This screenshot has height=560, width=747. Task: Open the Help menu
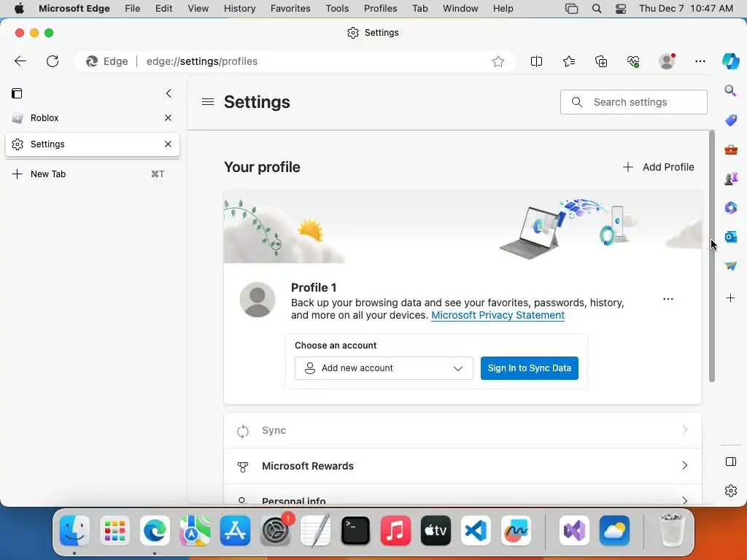(x=503, y=9)
